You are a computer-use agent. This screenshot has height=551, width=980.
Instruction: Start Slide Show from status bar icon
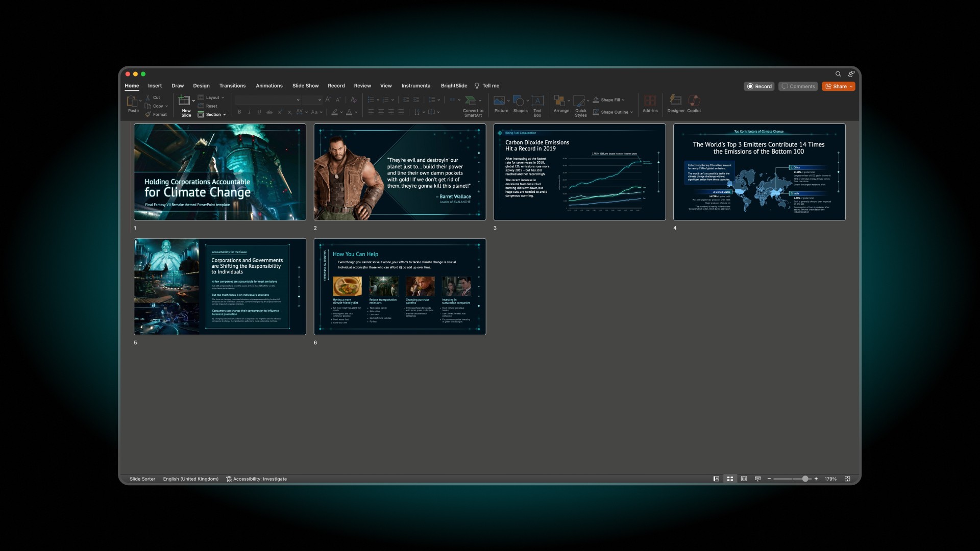click(757, 479)
